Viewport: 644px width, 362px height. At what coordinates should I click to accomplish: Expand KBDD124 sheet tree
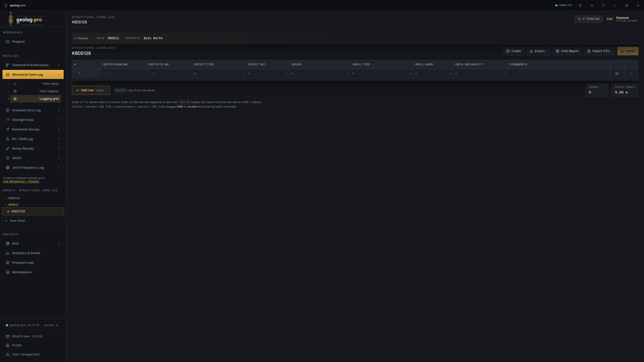[6, 198]
